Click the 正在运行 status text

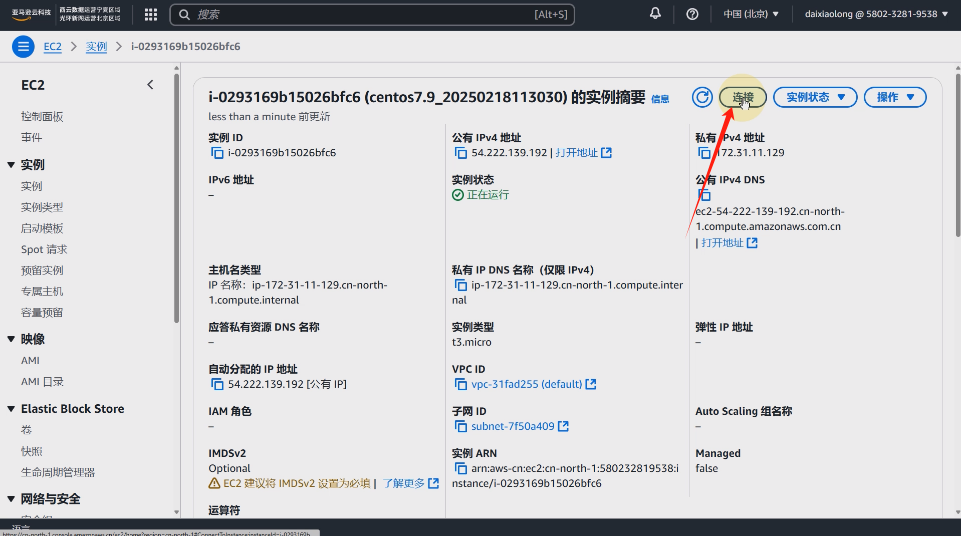[488, 195]
